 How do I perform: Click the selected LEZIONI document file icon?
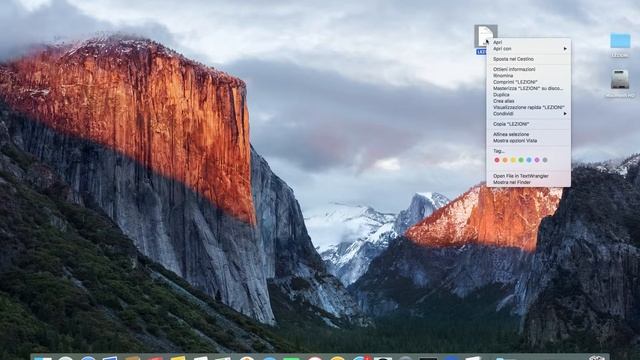[x=485, y=36]
